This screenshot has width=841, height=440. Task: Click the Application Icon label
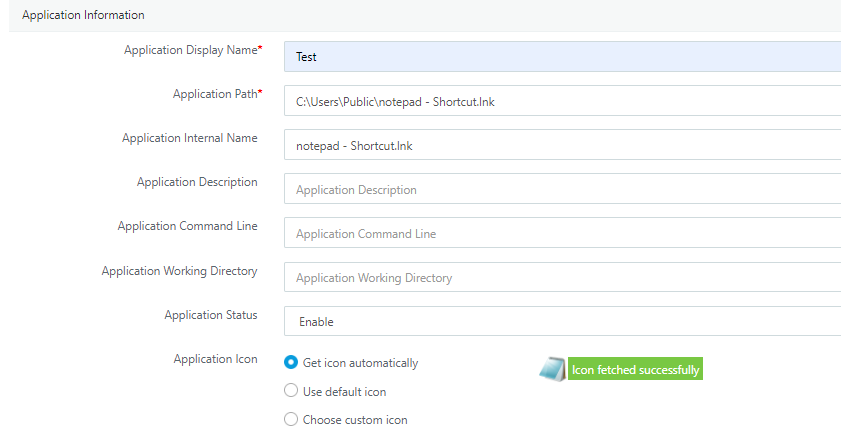coord(215,359)
